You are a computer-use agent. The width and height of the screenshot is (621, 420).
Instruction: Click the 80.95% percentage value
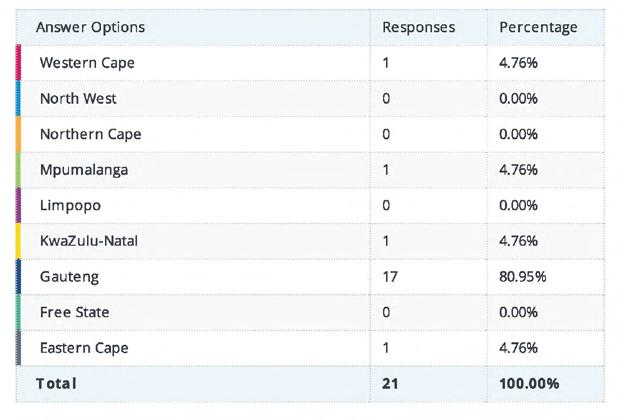coord(523,276)
